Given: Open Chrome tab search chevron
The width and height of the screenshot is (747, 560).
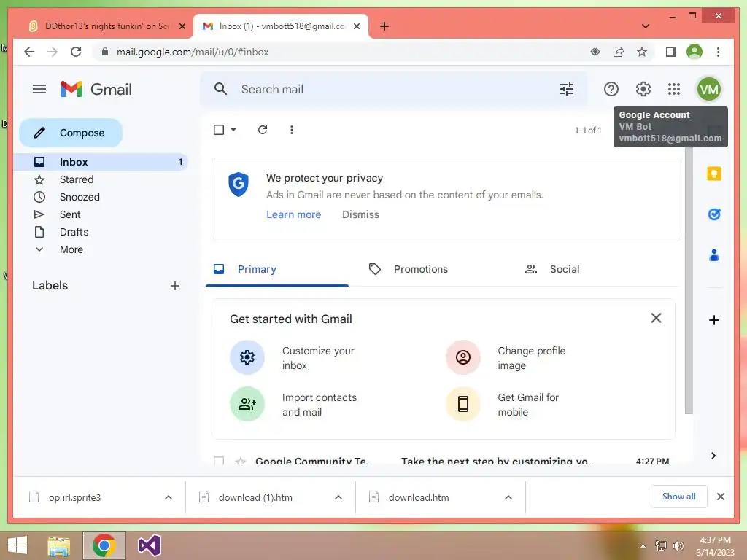Looking at the screenshot, I should pos(646,26).
